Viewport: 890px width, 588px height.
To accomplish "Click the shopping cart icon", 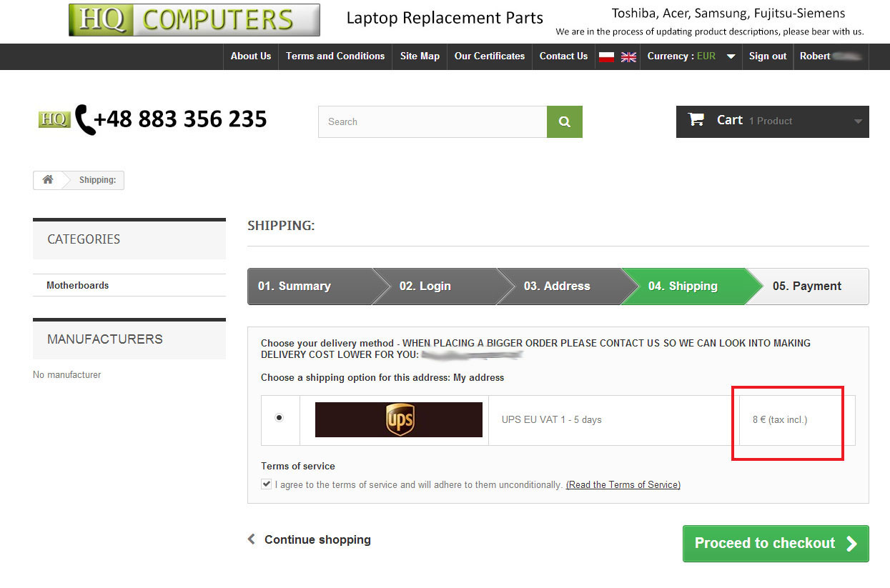I will (696, 119).
